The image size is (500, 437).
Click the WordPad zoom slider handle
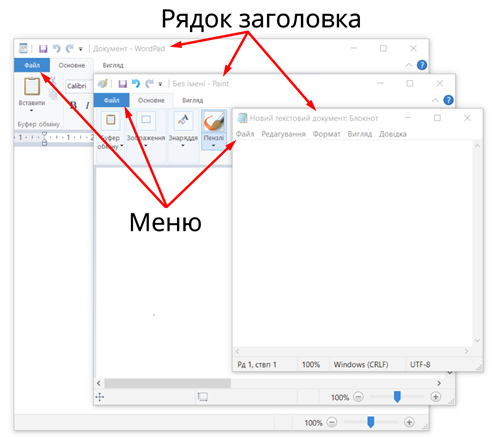(x=371, y=422)
